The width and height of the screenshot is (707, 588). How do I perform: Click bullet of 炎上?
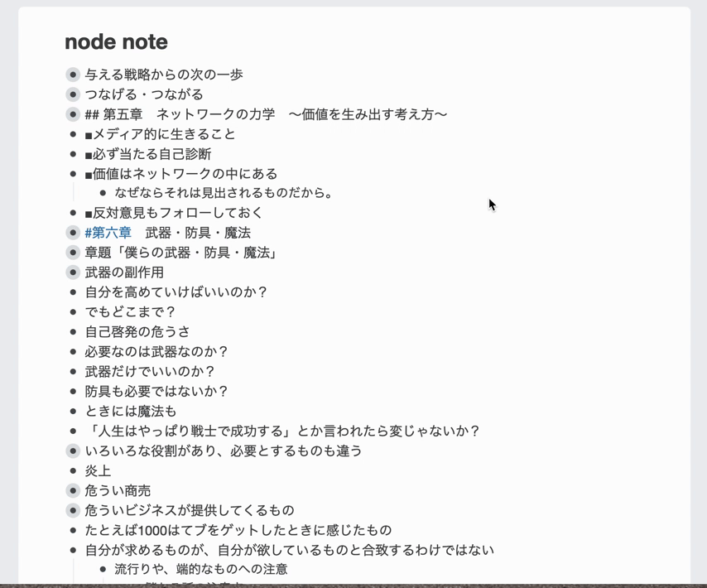[73, 470]
